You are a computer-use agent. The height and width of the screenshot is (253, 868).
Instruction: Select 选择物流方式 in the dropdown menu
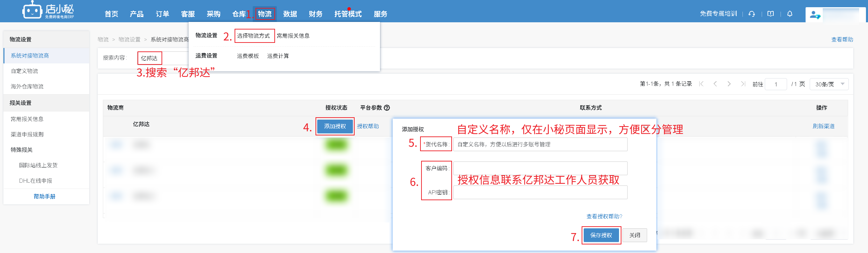click(254, 36)
